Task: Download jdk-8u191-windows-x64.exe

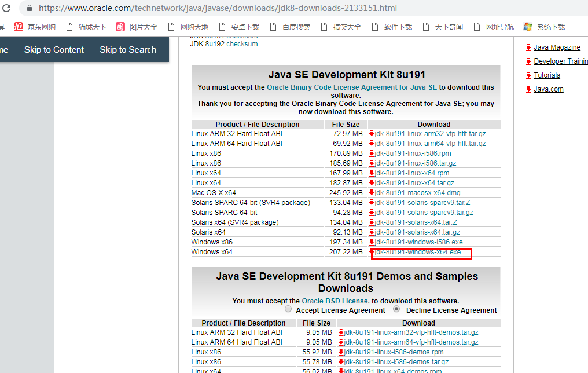Action: [x=418, y=252]
